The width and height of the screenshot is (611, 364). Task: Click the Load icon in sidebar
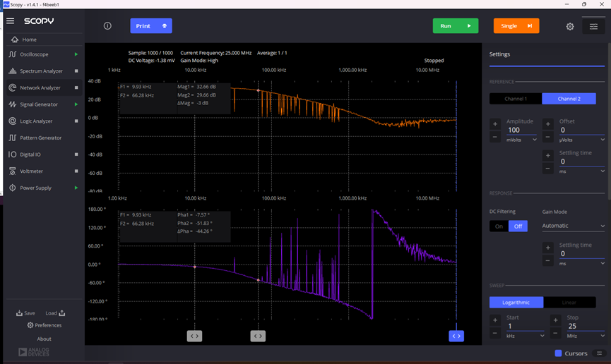tap(62, 313)
